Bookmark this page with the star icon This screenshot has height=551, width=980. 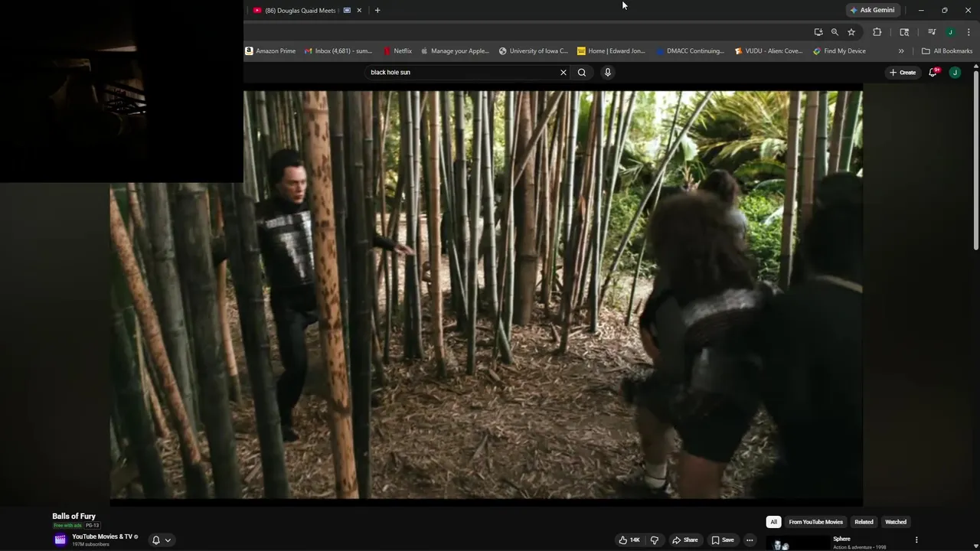click(851, 32)
